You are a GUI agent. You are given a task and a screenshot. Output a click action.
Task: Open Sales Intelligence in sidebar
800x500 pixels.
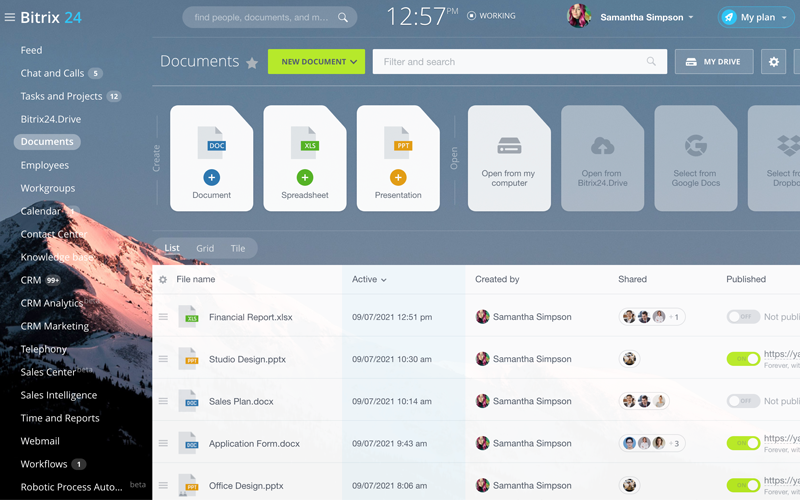click(59, 395)
